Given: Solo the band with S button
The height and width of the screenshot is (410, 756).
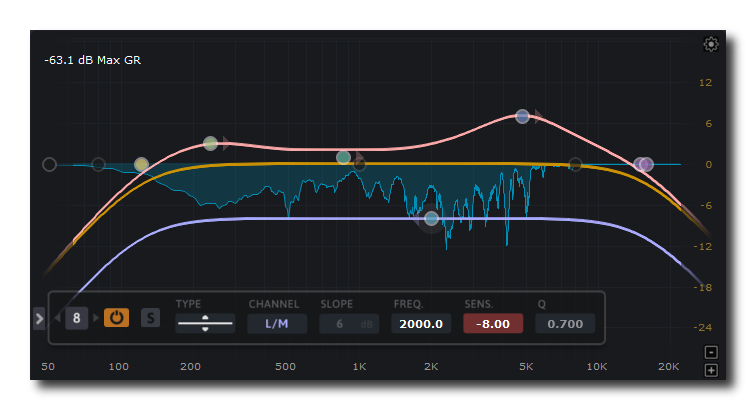Looking at the screenshot, I should click(x=150, y=318).
